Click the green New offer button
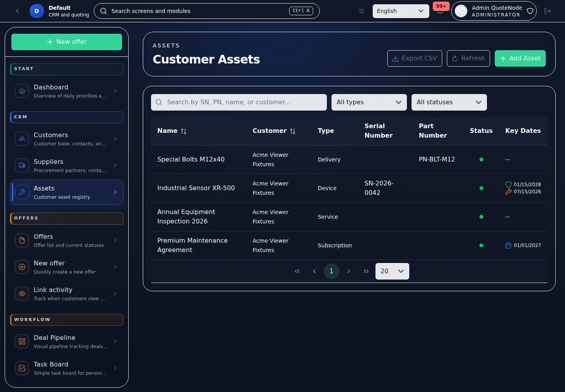Viewport: 565px width, 392px height. (x=67, y=42)
